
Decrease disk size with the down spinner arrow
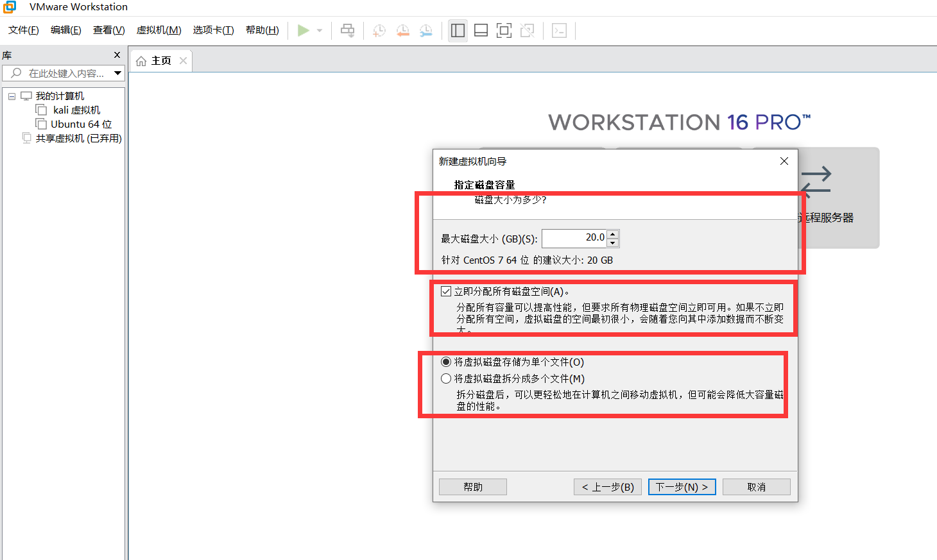tap(613, 242)
